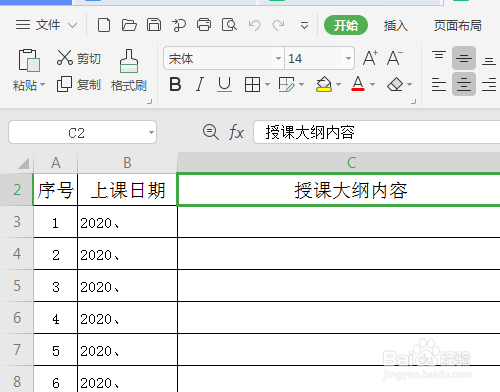Expand the fill color dropdown arrow

[x=338, y=85]
